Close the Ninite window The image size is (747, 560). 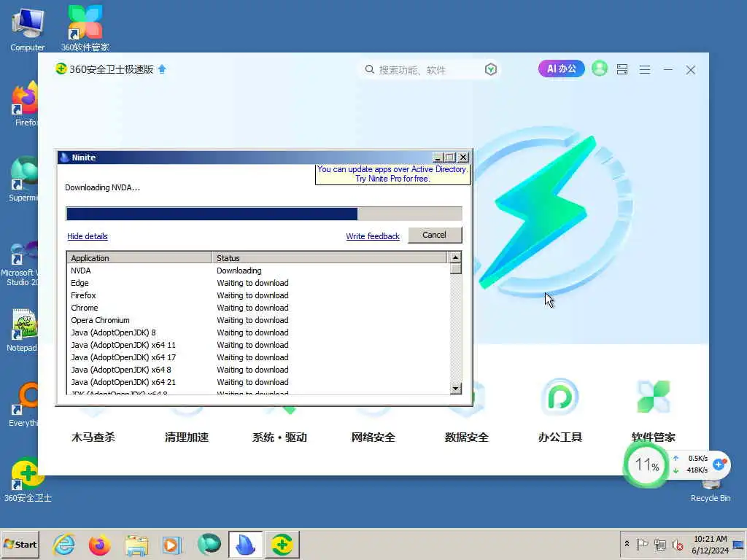pos(463,157)
